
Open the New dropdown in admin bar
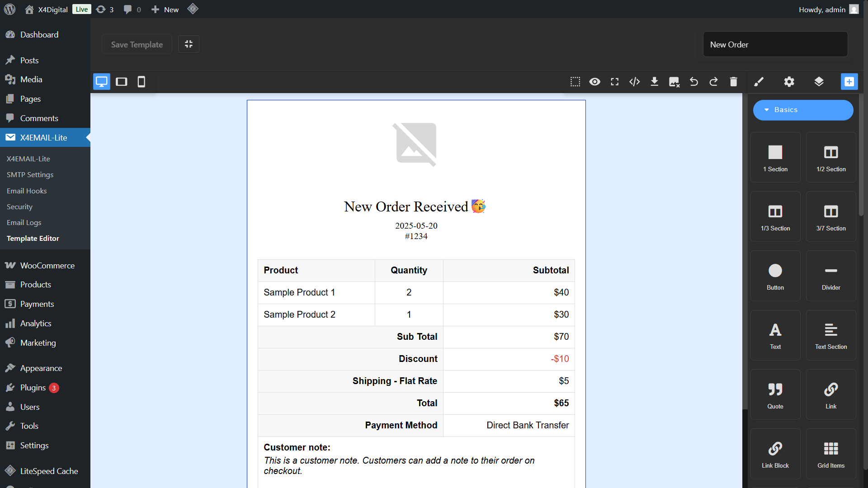[x=165, y=9]
